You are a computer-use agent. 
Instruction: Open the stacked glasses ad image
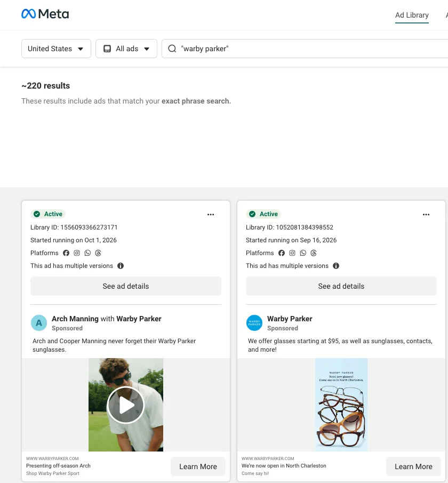point(341,405)
